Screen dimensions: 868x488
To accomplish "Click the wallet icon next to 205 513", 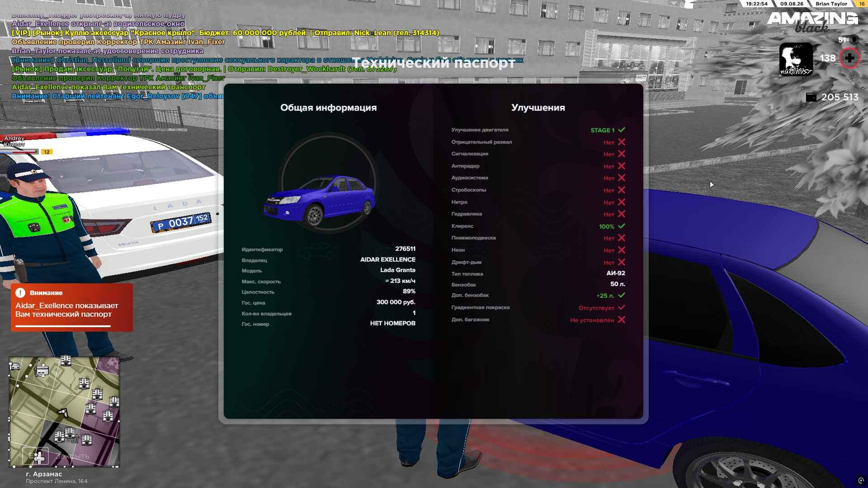I will coord(811,97).
